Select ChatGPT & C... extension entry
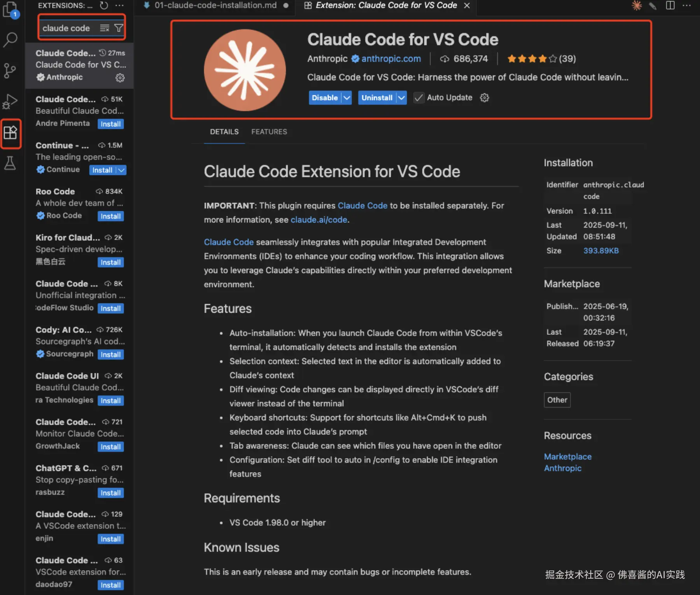 point(79,480)
